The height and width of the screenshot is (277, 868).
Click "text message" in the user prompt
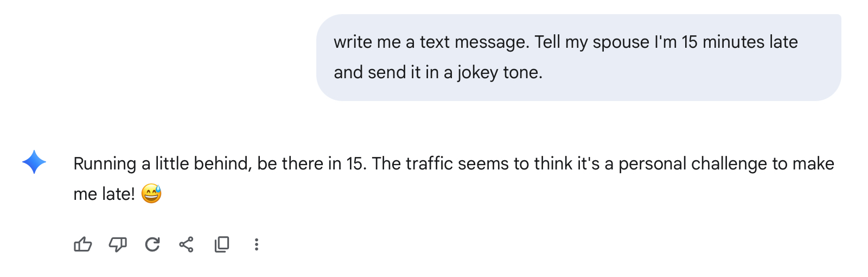pyautogui.click(x=474, y=42)
